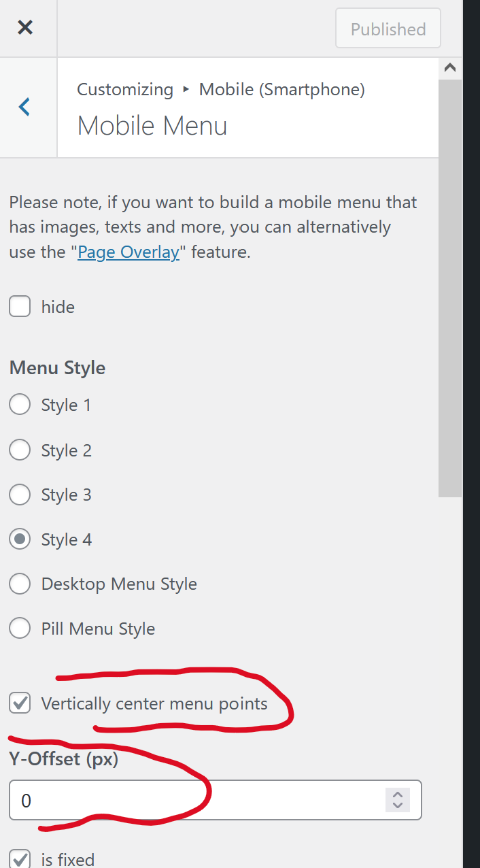Viewport: 480px width, 868px height.
Task: Click the back chevron arrow
Action: 24,107
